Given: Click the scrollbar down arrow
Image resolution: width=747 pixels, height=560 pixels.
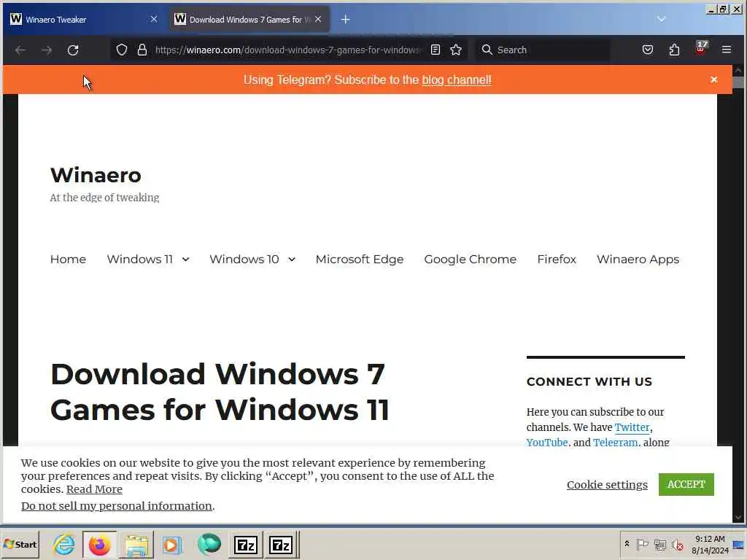Looking at the screenshot, I should coord(738,517).
